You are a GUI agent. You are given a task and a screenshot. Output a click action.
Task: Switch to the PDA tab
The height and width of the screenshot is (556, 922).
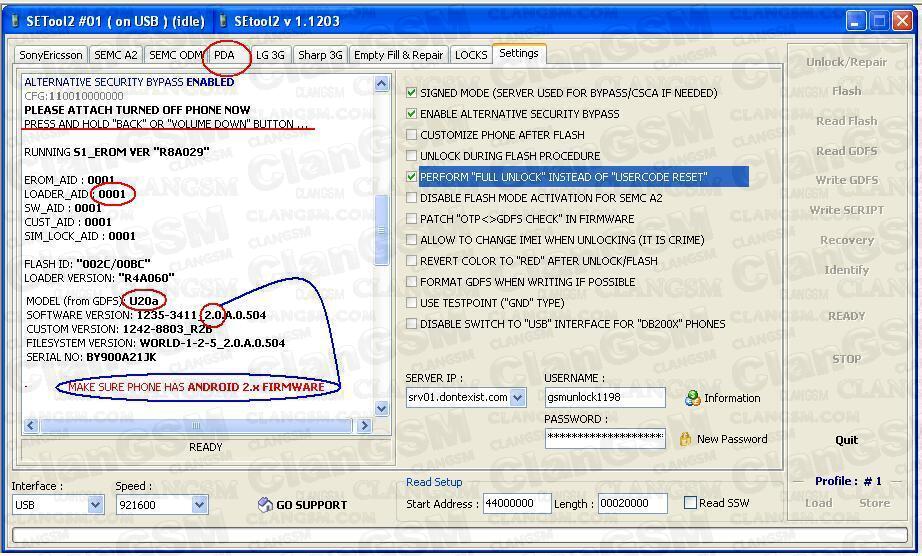pyautogui.click(x=224, y=55)
